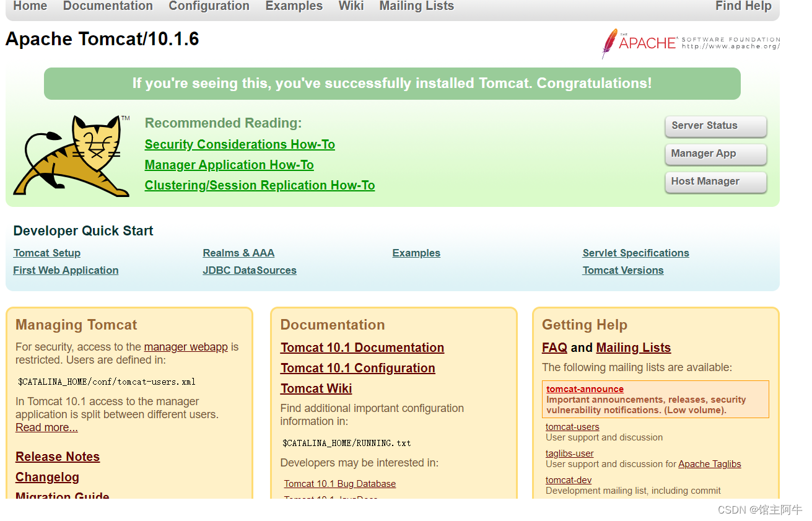Viewport: 812px width, 521px height.
Task: Open the Tomcat Versions link
Action: 623,270
